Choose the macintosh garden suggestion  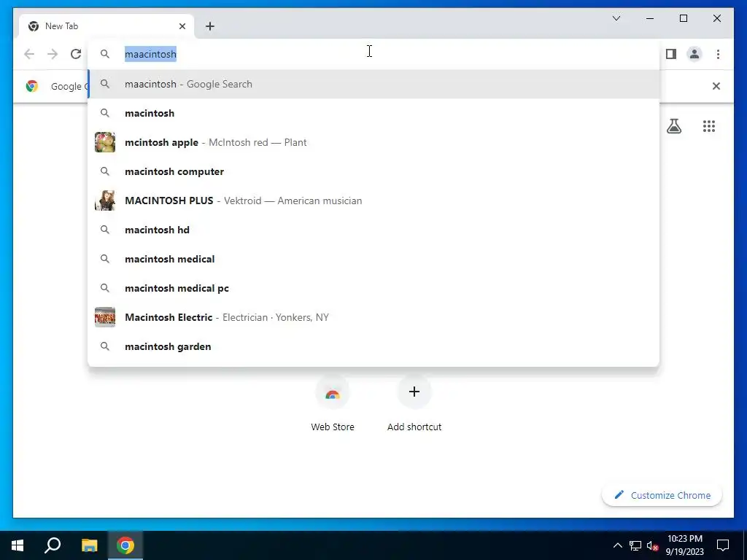[x=374, y=346]
